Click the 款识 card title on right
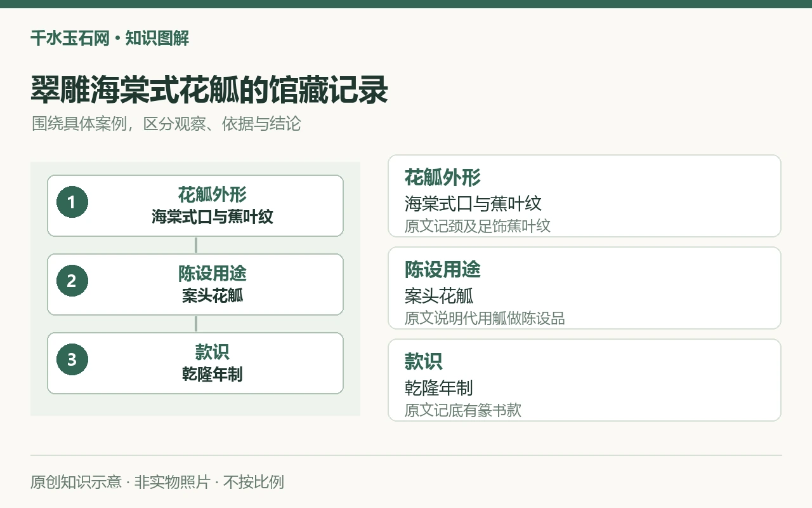This screenshot has width=812, height=508. 423,362
